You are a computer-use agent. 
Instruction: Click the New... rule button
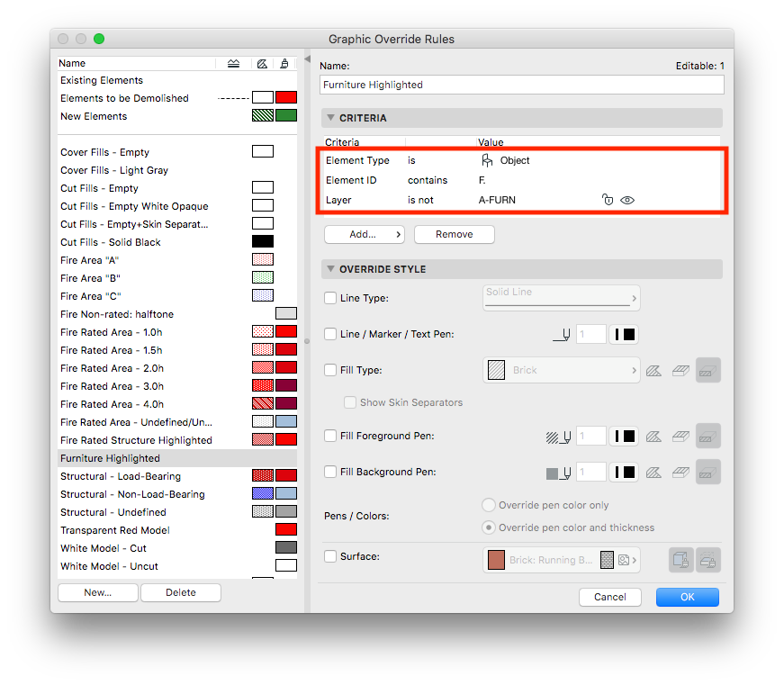98,592
